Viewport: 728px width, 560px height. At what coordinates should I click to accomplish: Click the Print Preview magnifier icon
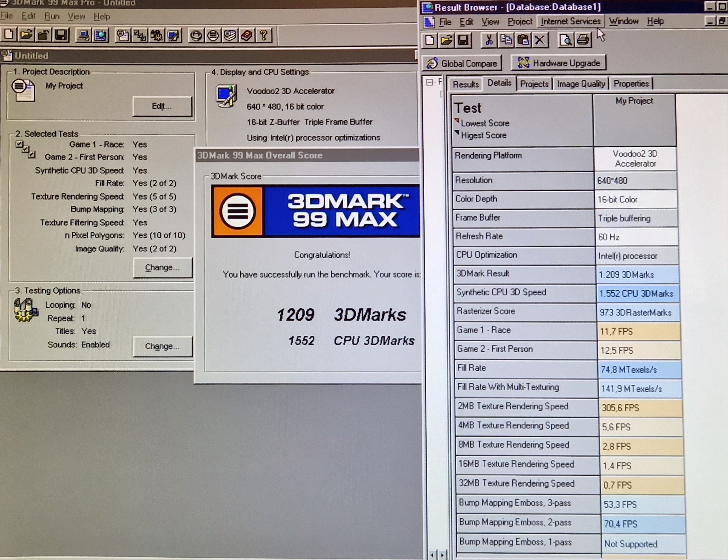click(x=566, y=40)
